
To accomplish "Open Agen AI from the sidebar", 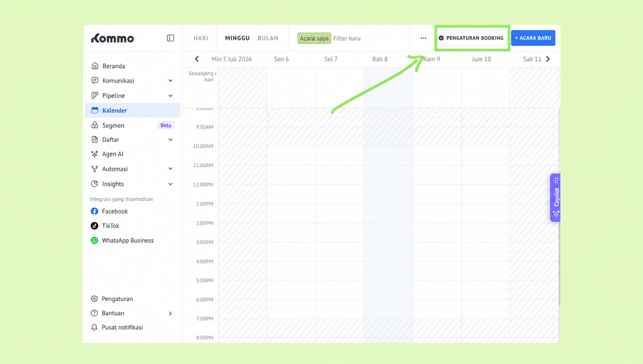I will click(x=132, y=154).
